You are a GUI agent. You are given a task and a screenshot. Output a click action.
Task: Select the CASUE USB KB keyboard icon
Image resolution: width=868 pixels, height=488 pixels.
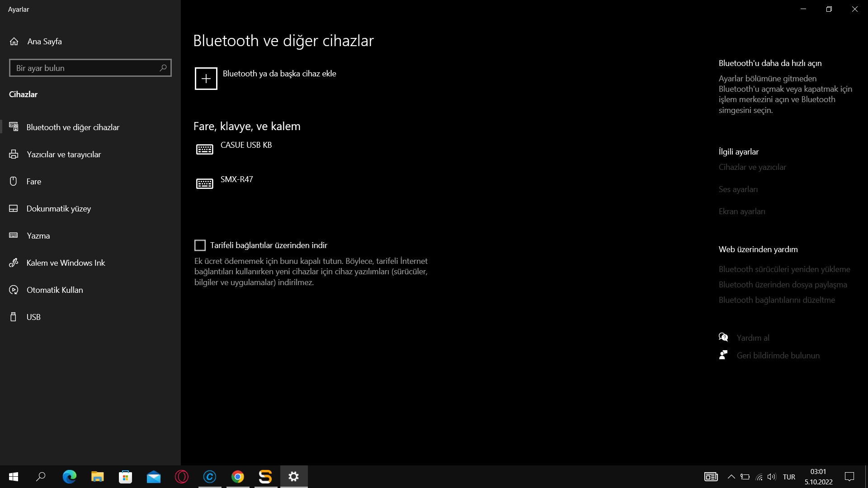click(204, 150)
